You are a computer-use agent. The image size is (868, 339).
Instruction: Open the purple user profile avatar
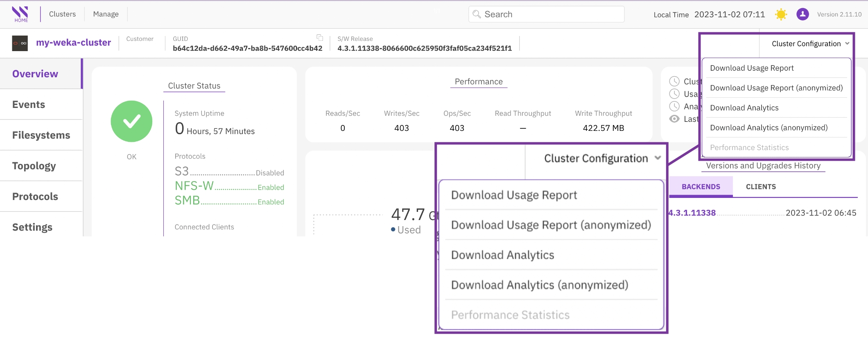click(x=802, y=14)
